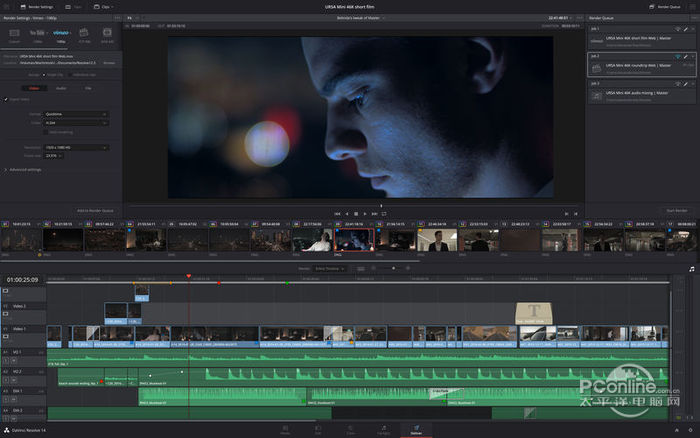Image resolution: width=700 pixels, height=438 pixels.
Task: Open the Format dropdown showing QuickTime
Action: (76, 114)
